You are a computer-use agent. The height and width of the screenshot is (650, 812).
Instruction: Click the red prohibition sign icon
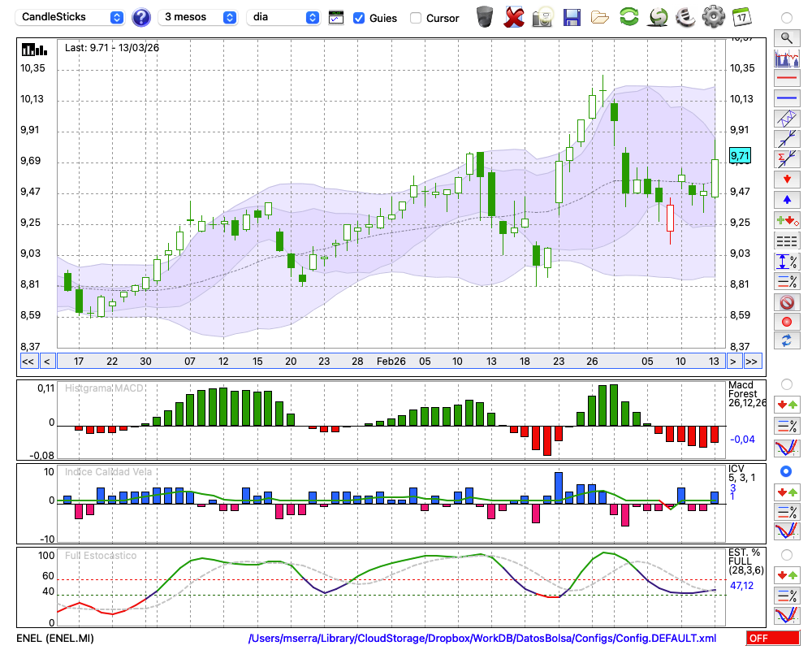point(786,302)
